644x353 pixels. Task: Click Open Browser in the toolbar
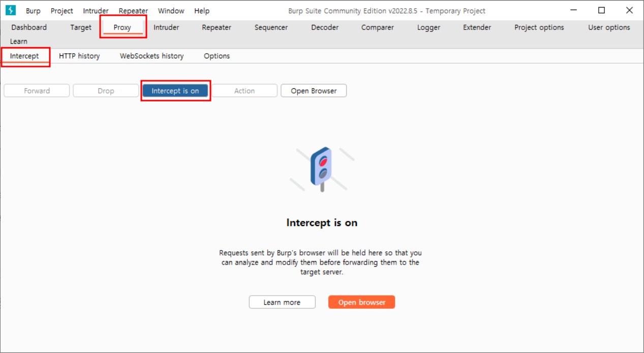coord(314,91)
